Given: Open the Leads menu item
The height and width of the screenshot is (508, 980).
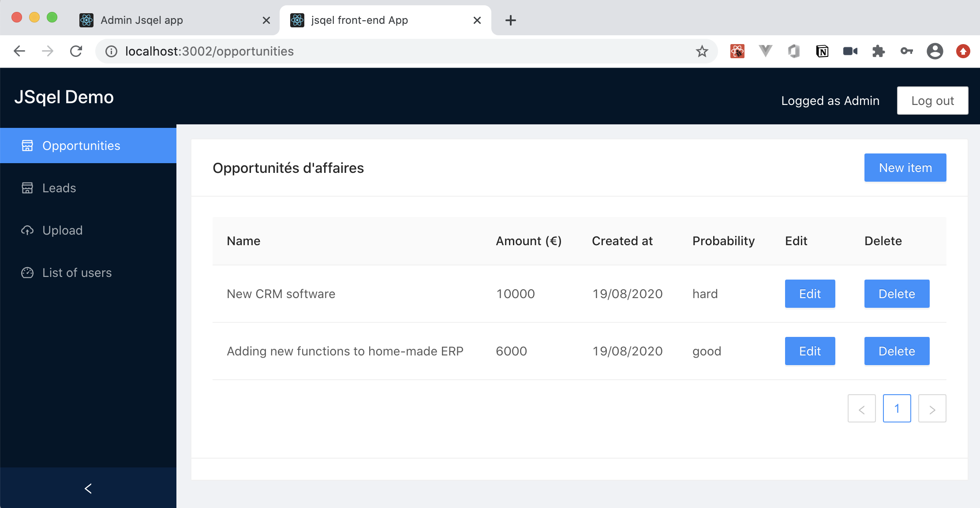Looking at the screenshot, I should click(59, 188).
